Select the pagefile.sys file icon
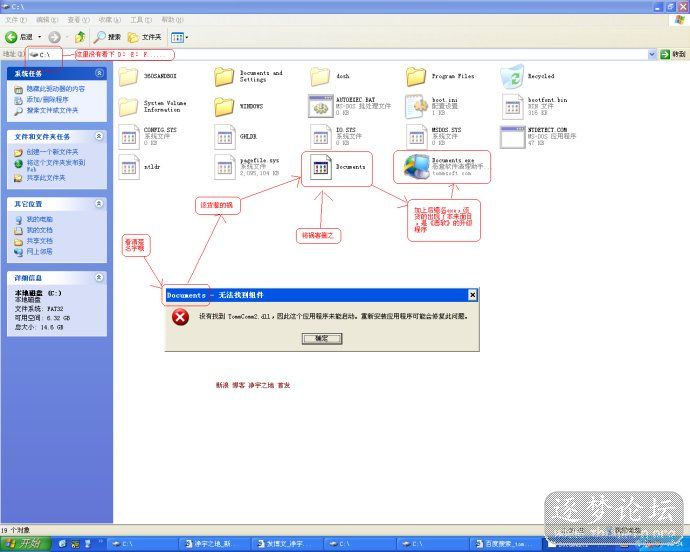Viewport: 690px width, 552px height. pos(224,167)
